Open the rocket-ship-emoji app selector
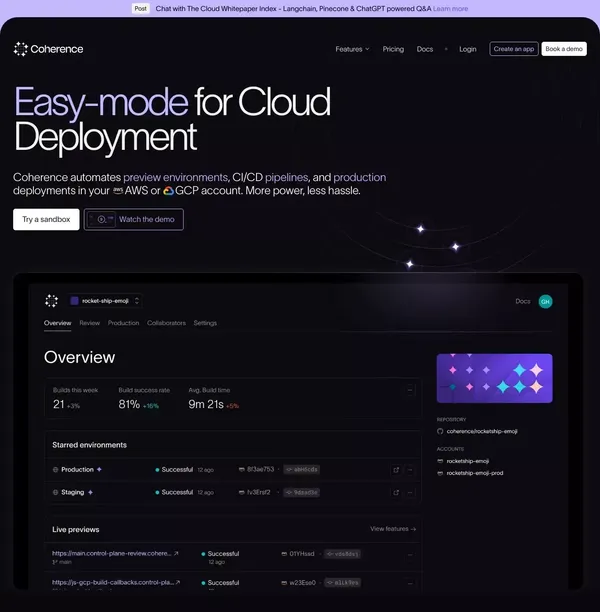 point(105,301)
